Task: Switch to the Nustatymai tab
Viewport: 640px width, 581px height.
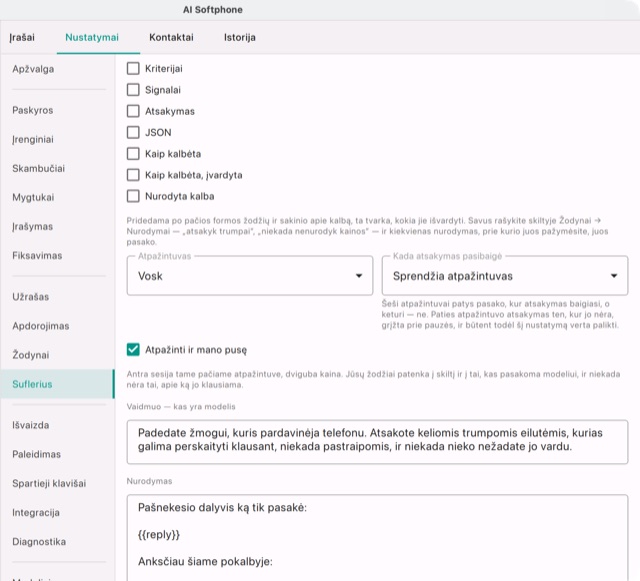Action: (92, 38)
